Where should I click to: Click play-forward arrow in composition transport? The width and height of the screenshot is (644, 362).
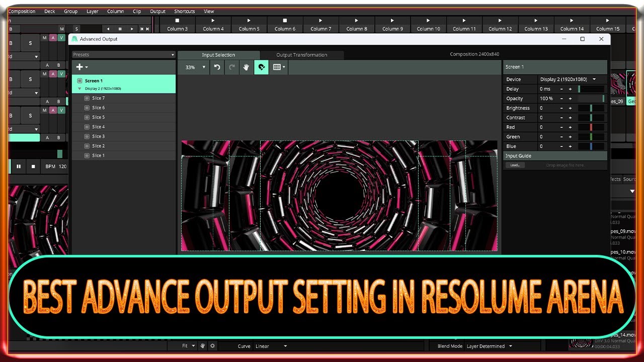(x=132, y=29)
